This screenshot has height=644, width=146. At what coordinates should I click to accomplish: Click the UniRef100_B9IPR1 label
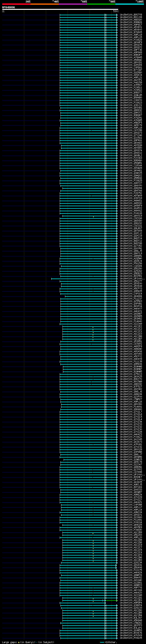[131, 276]
